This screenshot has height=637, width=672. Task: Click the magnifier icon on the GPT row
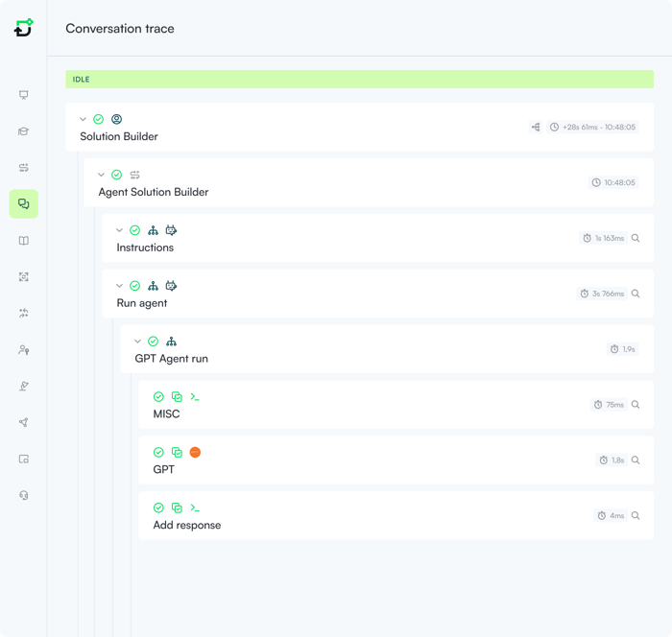[x=636, y=460]
